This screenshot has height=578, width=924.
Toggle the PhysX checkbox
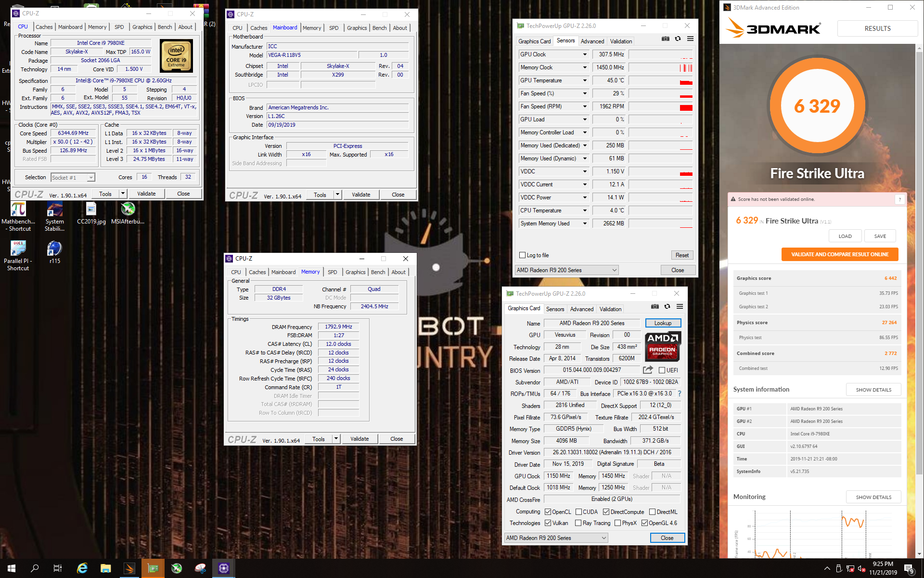point(617,523)
